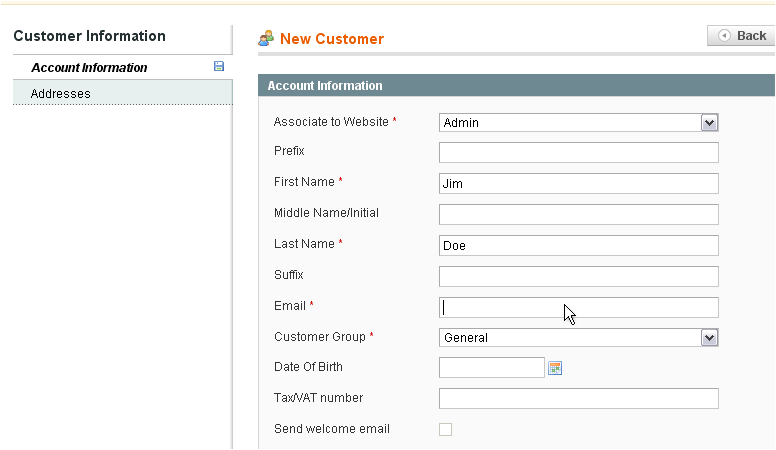Click the Date Of Birth input field
Screen dimensions: 776x450
492,367
